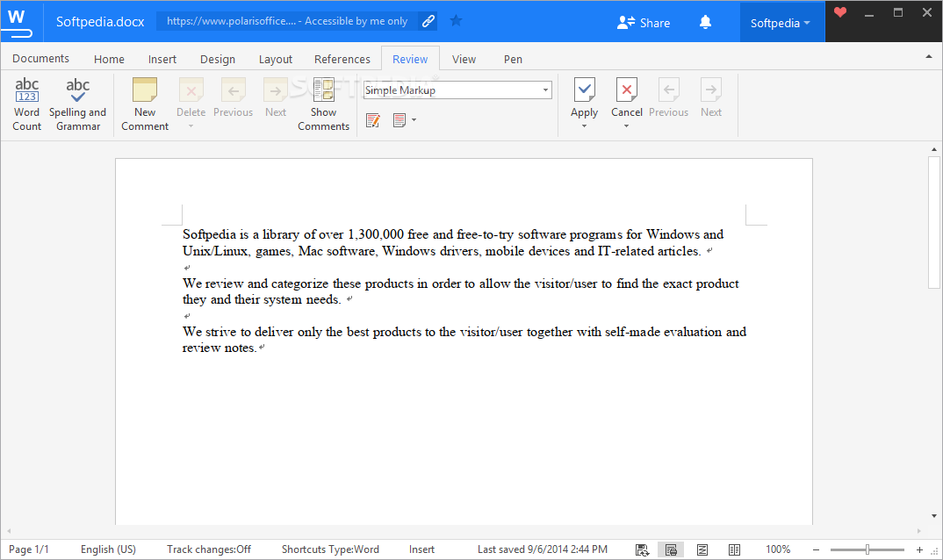Image resolution: width=943 pixels, height=560 pixels.
Task: Click horizontal scrollbar right arrow
Action: [x=919, y=531]
